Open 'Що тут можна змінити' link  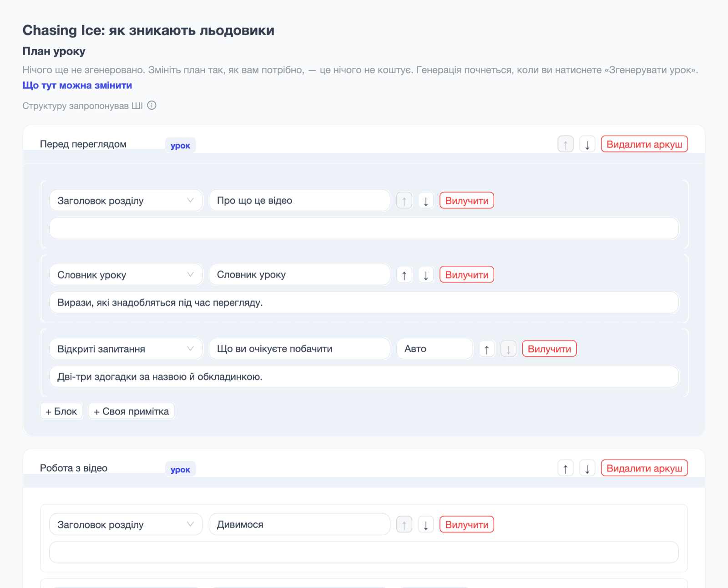point(77,86)
